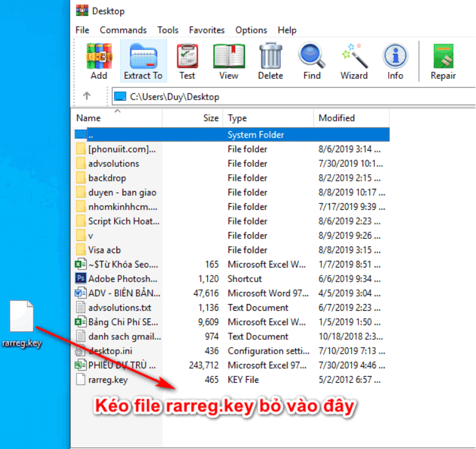The image size is (476, 449).
Task: Sort files by the Modified column header
Action: click(x=337, y=118)
